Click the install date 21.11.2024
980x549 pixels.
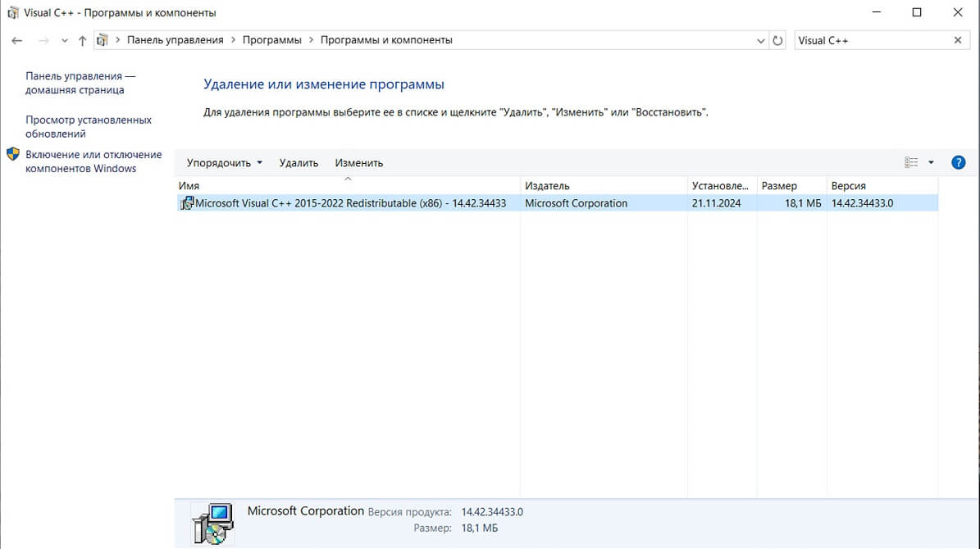pyautogui.click(x=716, y=203)
